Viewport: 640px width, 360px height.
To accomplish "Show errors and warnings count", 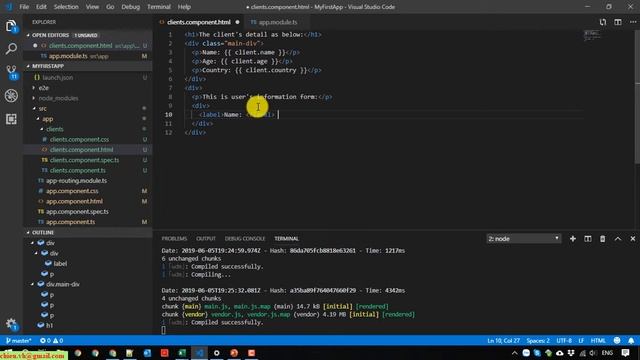I will [x=51, y=340].
